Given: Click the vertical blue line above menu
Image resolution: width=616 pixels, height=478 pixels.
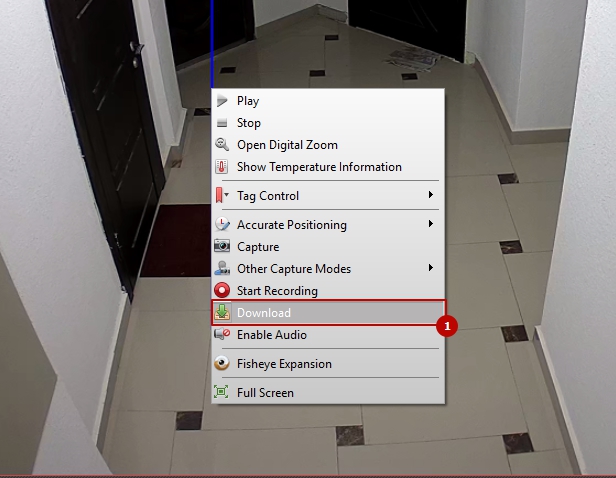Looking at the screenshot, I should (x=212, y=40).
